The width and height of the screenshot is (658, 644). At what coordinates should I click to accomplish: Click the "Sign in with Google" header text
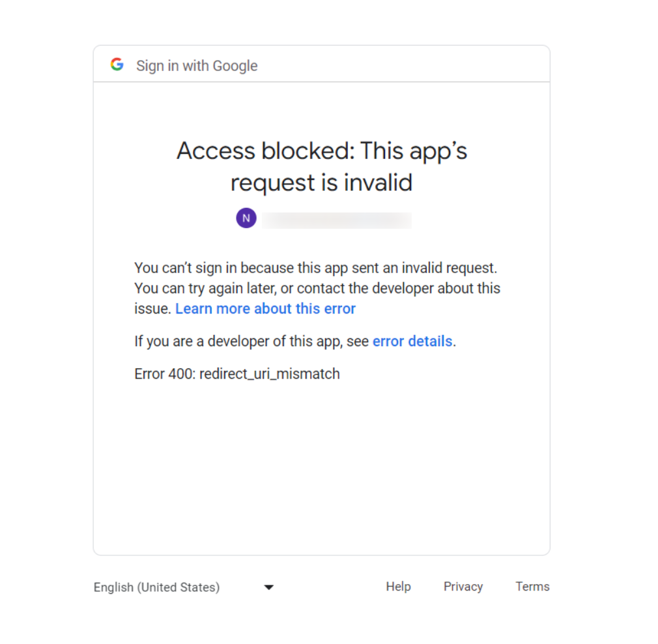[x=197, y=66]
